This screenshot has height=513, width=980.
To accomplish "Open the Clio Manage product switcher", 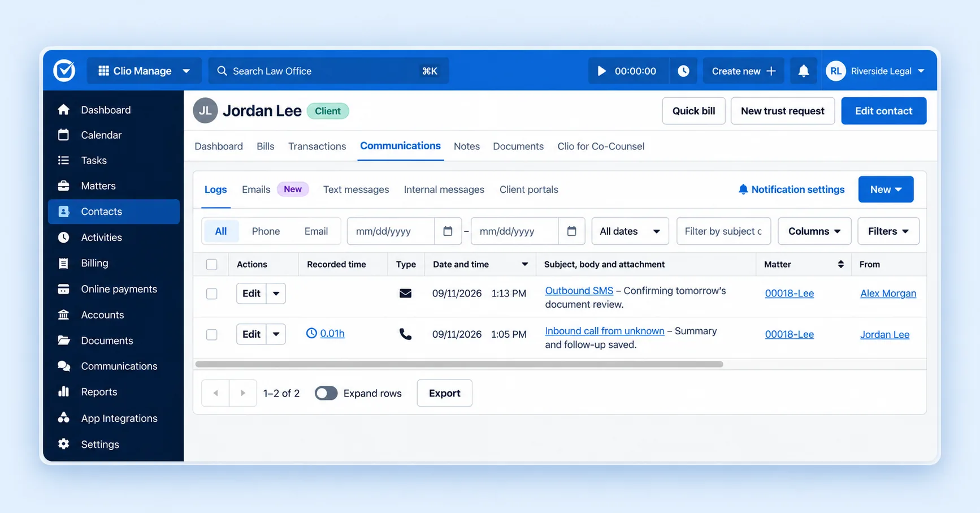I will 144,71.
